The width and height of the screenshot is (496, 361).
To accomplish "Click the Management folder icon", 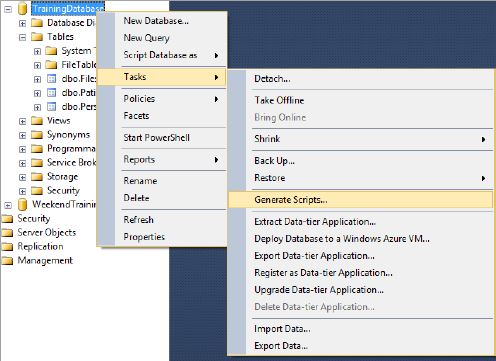I will pos(7,261).
